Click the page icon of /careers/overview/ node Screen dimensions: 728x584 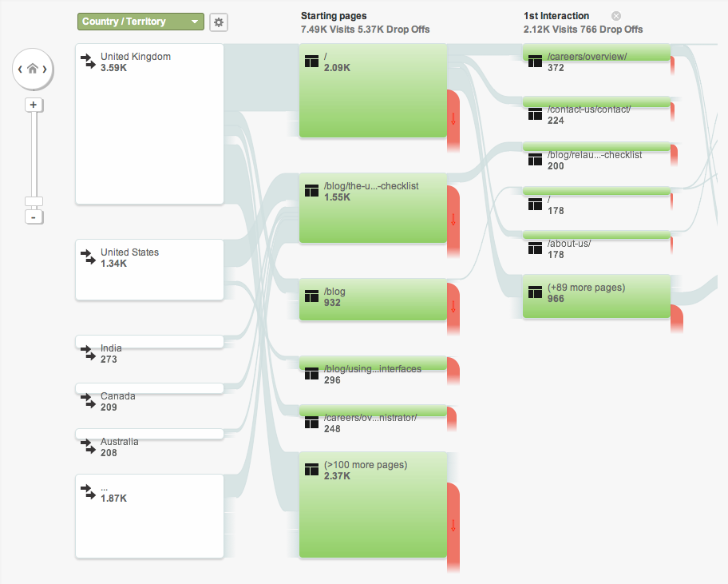pyautogui.click(x=535, y=62)
